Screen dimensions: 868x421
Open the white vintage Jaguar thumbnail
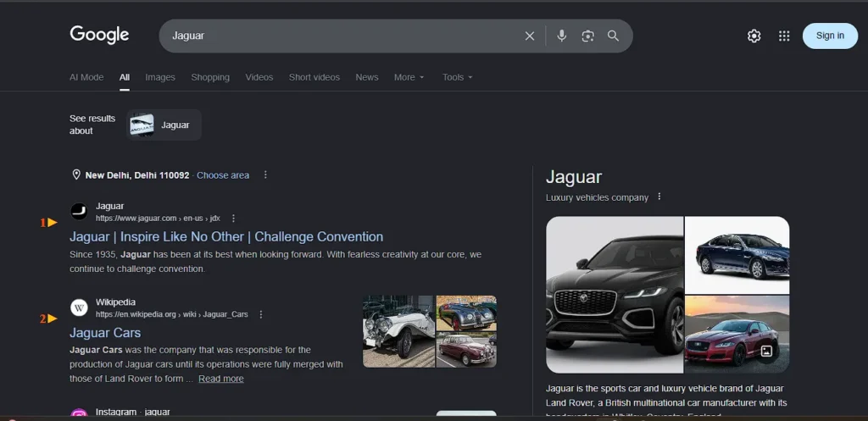click(x=398, y=331)
